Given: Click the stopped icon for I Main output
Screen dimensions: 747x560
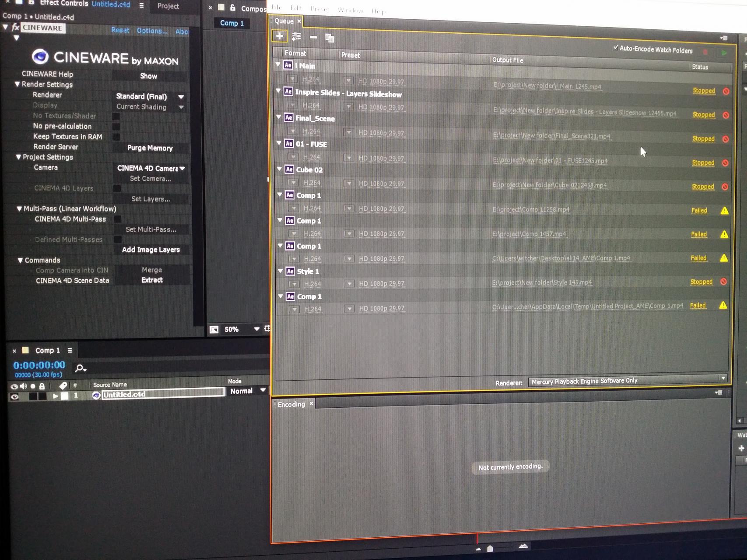Looking at the screenshot, I should pyautogui.click(x=726, y=91).
